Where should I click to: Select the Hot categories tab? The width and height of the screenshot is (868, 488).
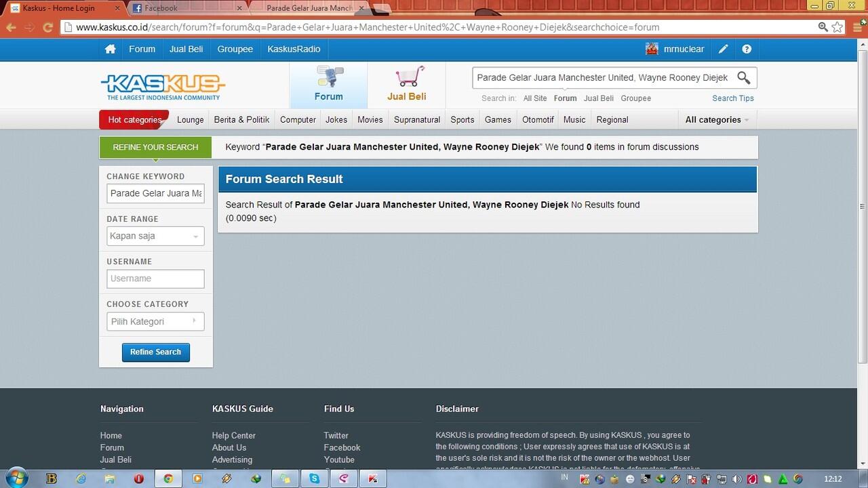[134, 120]
